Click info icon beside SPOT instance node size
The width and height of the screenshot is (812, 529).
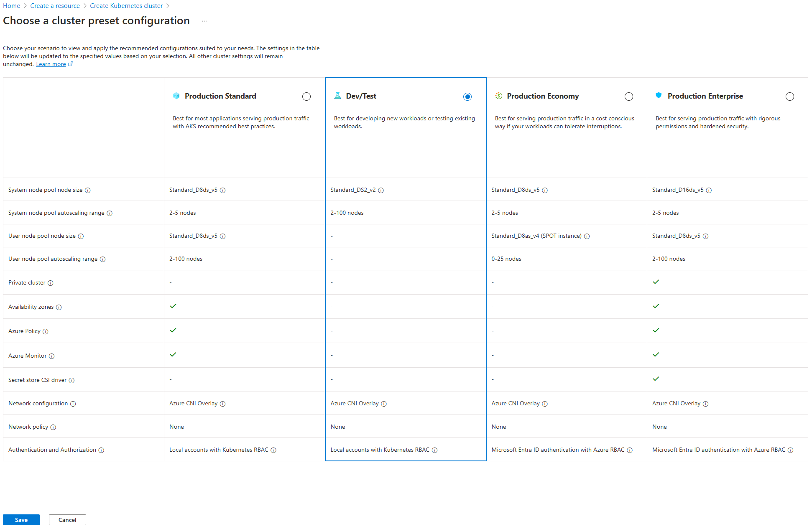587,237
